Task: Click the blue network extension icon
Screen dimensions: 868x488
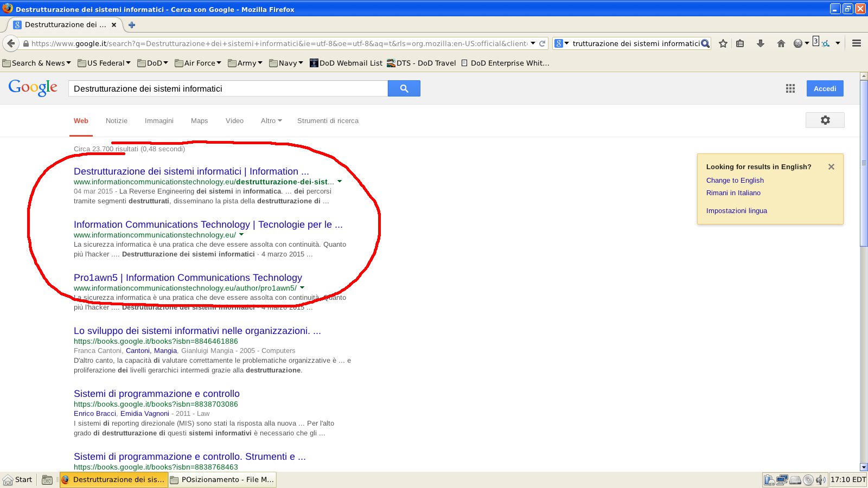Action: coord(826,43)
